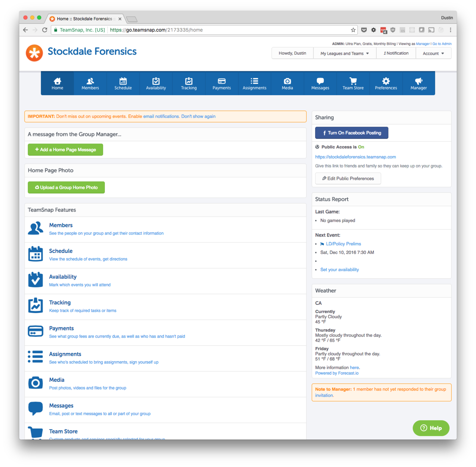476x467 pixels.
Task: Open the green Help button
Action: pyautogui.click(x=431, y=428)
